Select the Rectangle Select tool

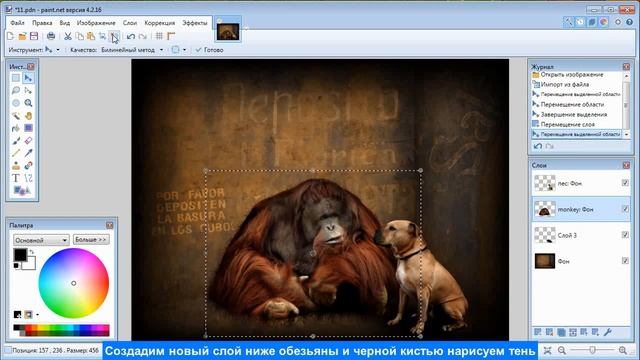tap(16, 78)
